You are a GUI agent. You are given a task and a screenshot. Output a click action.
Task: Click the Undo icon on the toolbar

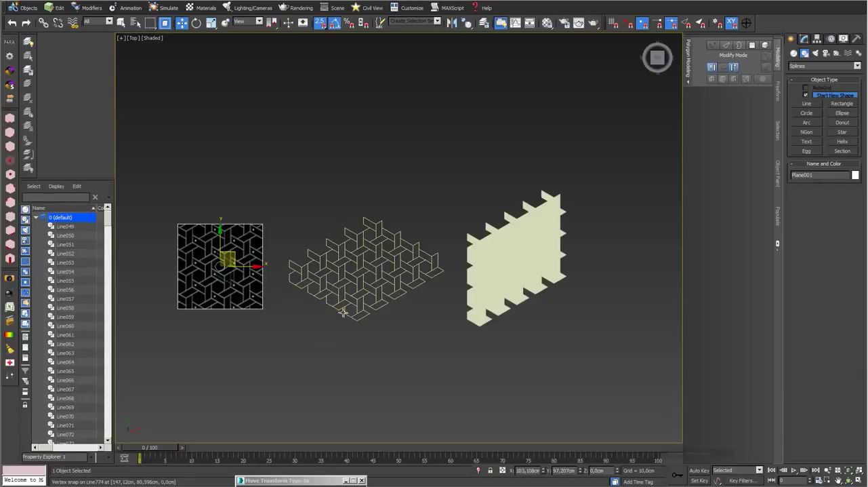pyautogui.click(x=12, y=22)
